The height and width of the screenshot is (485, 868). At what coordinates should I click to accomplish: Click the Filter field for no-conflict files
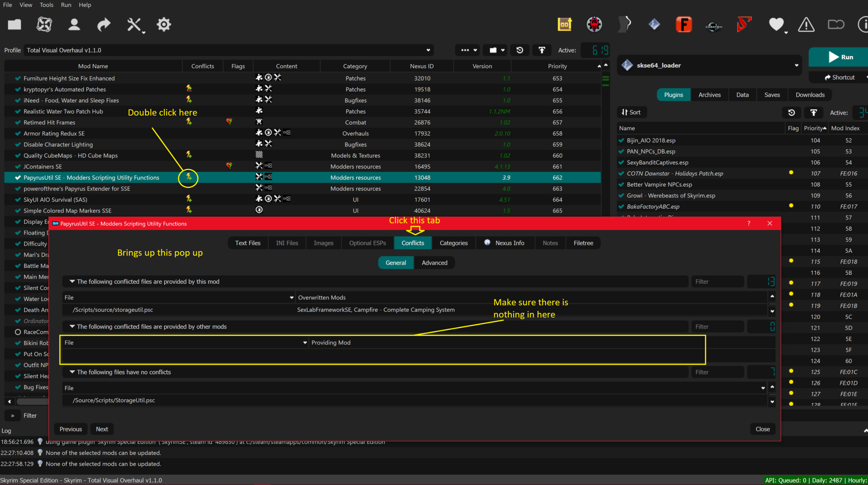(x=717, y=372)
